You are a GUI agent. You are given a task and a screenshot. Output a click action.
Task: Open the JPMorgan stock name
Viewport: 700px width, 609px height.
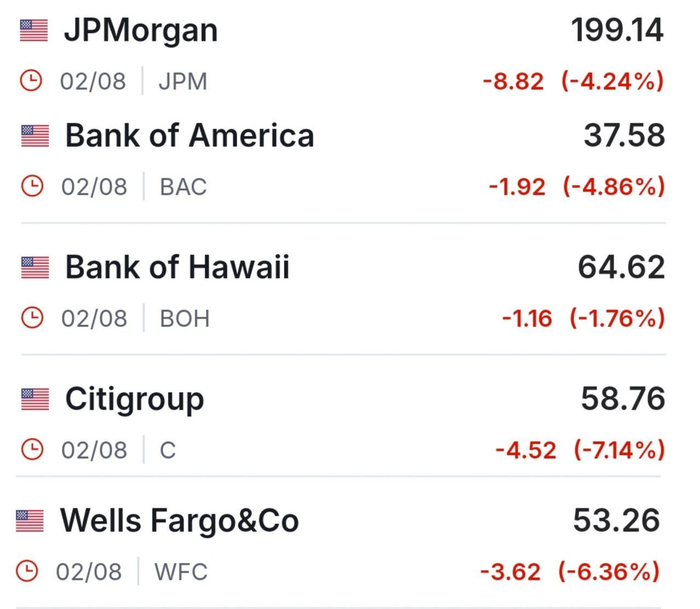(x=141, y=31)
